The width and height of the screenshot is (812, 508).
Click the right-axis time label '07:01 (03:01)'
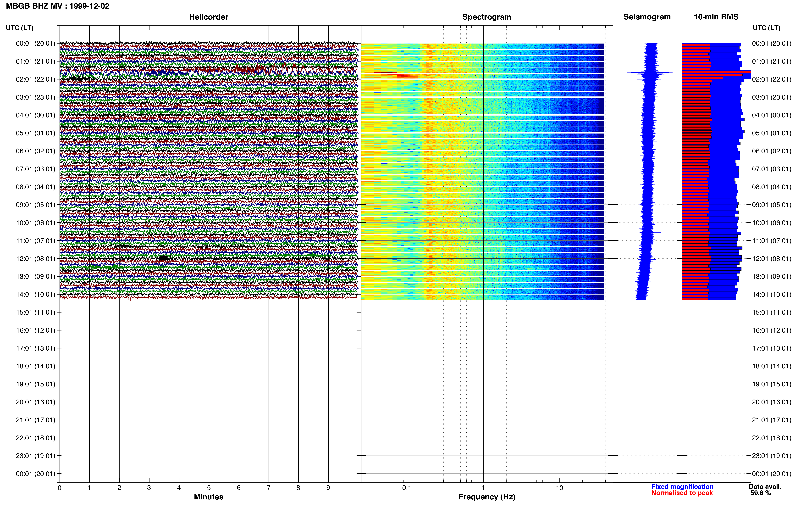pos(772,169)
